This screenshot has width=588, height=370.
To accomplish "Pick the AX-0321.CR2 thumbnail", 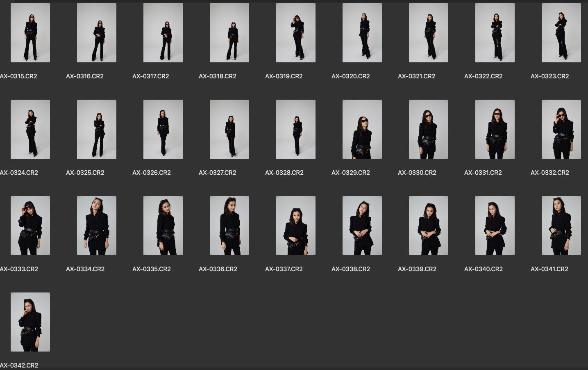I will tap(429, 33).
